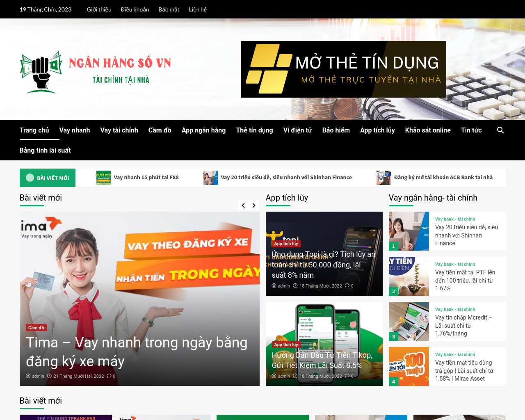Click the next slide arrow in Bài viết mới
Image resolution: width=525 pixels, height=420 pixels.
pos(254,205)
